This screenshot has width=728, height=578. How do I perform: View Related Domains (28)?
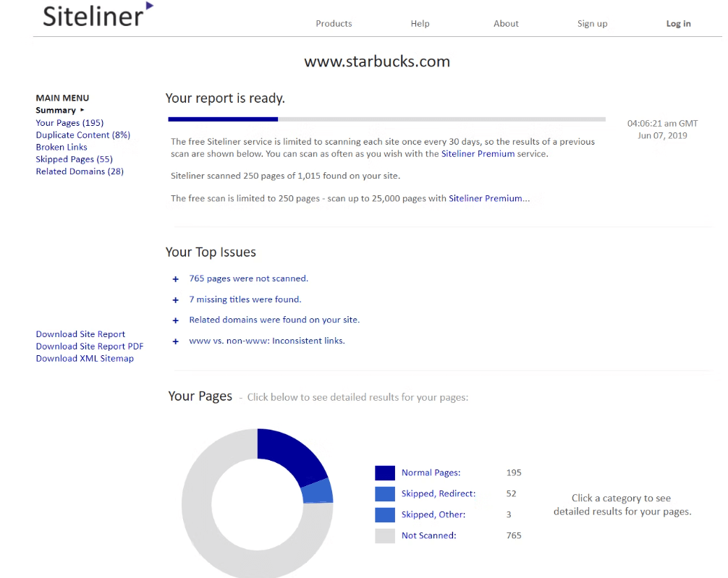tap(80, 171)
